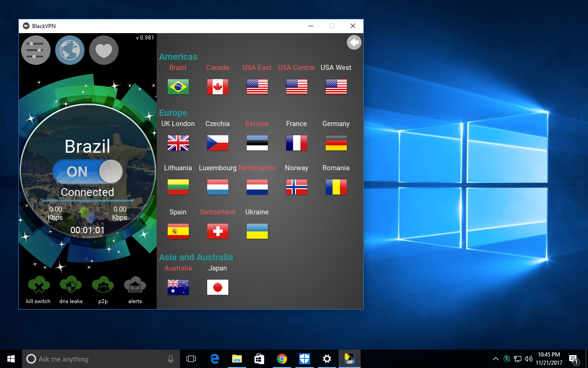Toggle the p2p cloud icon
Image resolution: width=588 pixels, height=368 pixels.
click(103, 285)
